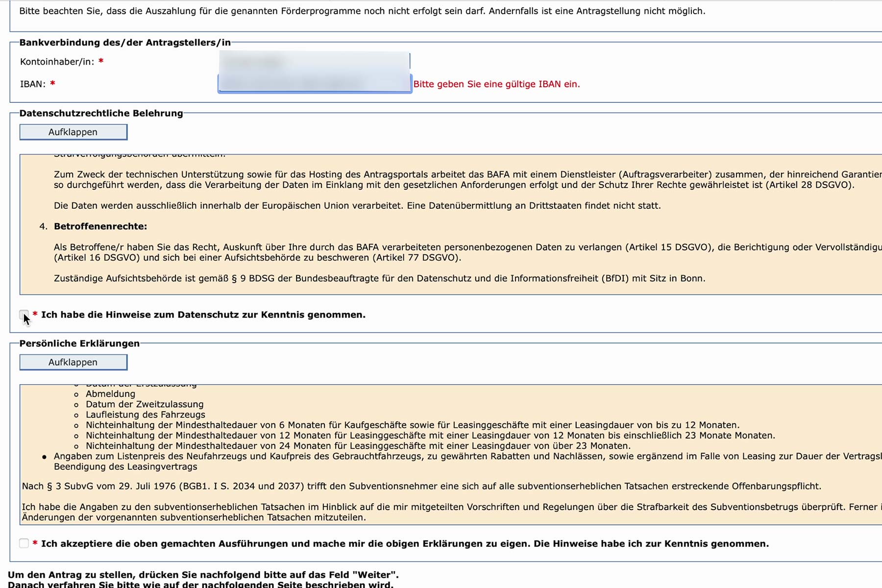Tick the 'Ich akzeptiere die oben gemachten Ausführungen' checkbox
Screen dimensions: 882x588
pyautogui.click(x=24, y=543)
